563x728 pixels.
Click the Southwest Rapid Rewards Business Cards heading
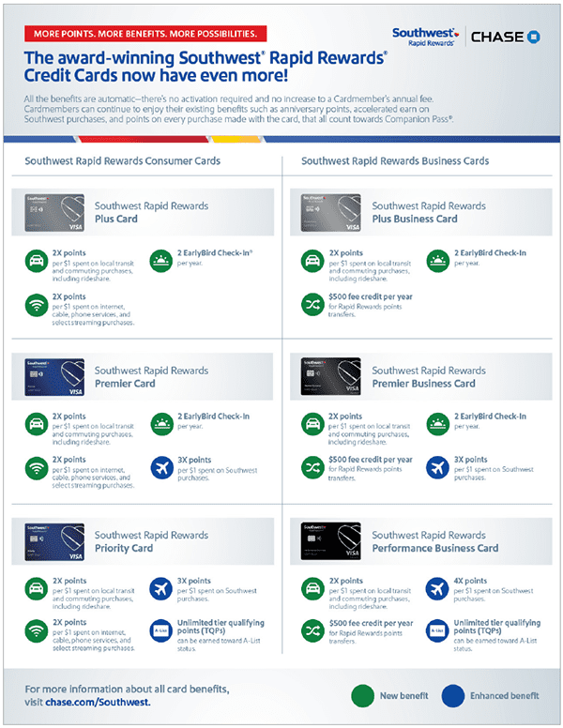point(395,161)
